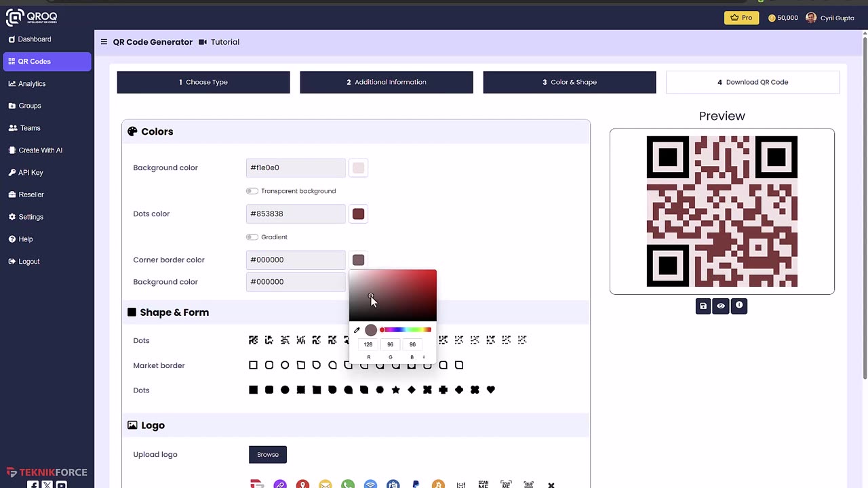Viewport: 868px width, 488px height.
Task: Click the save icon under Preview
Action: (703, 306)
